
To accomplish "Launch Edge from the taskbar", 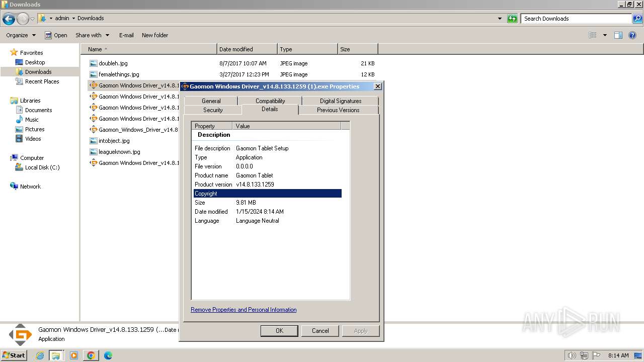I will tap(108, 355).
